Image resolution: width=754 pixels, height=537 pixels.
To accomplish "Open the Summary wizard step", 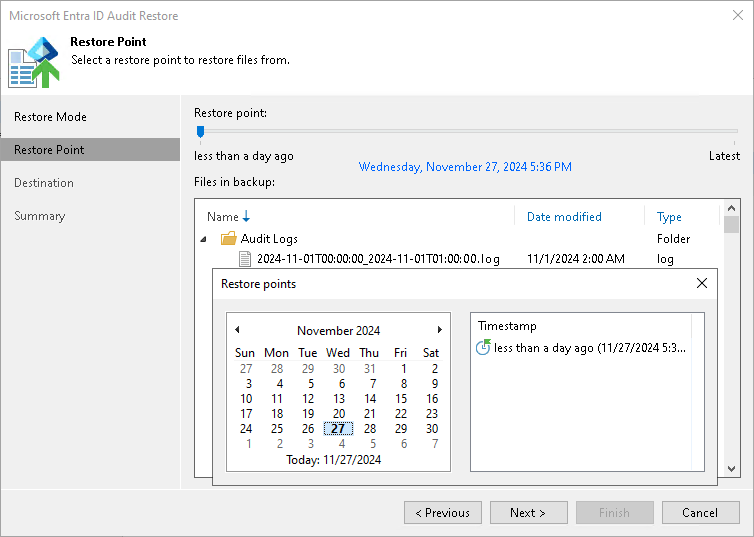I will pos(39,216).
